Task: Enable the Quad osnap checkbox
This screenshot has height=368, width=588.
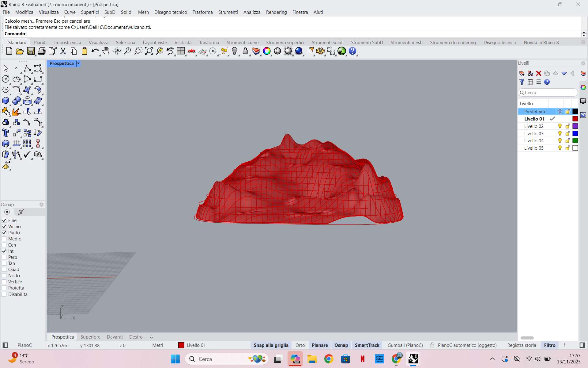Action: [4, 269]
